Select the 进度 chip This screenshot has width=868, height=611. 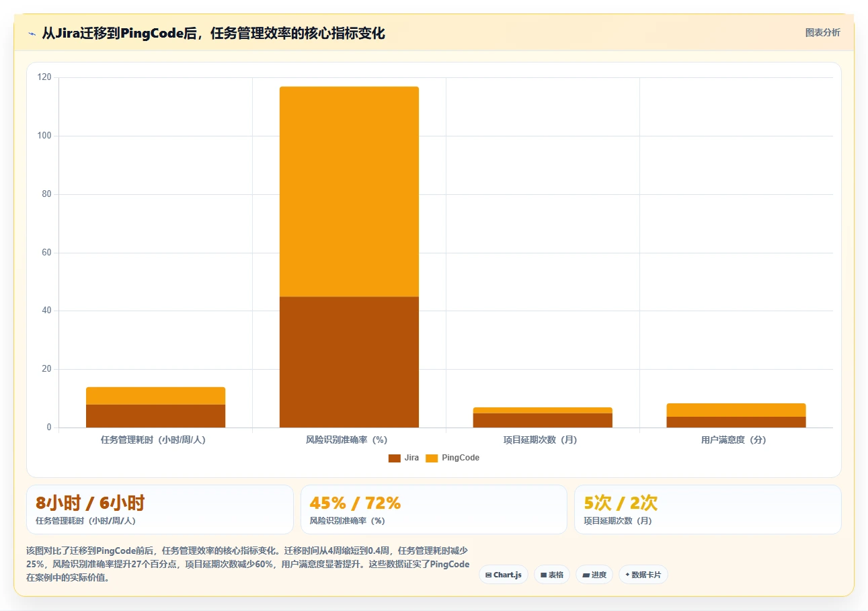pyautogui.click(x=594, y=575)
